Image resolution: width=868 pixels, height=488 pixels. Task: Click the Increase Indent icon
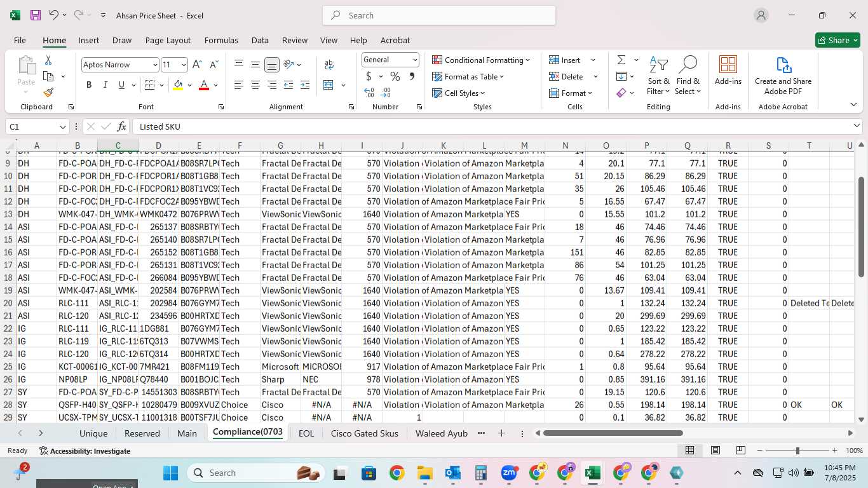point(305,85)
